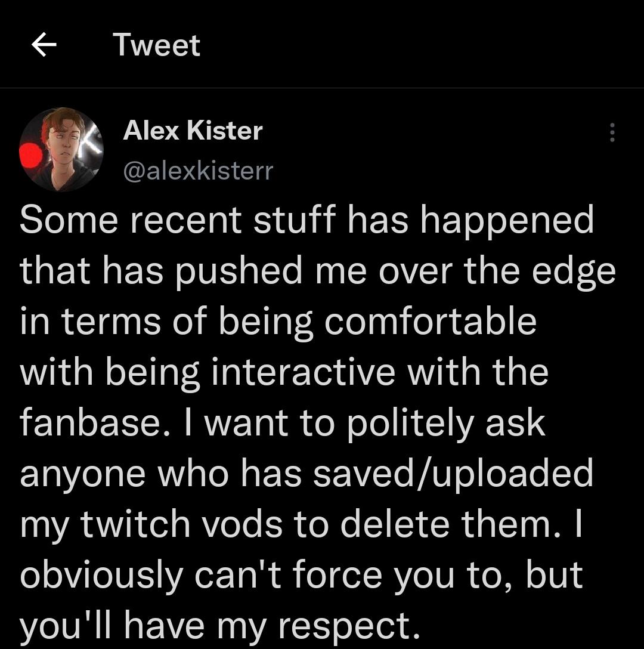Open Alex Kister's profile avatar
644x649 pixels.
click(x=61, y=149)
